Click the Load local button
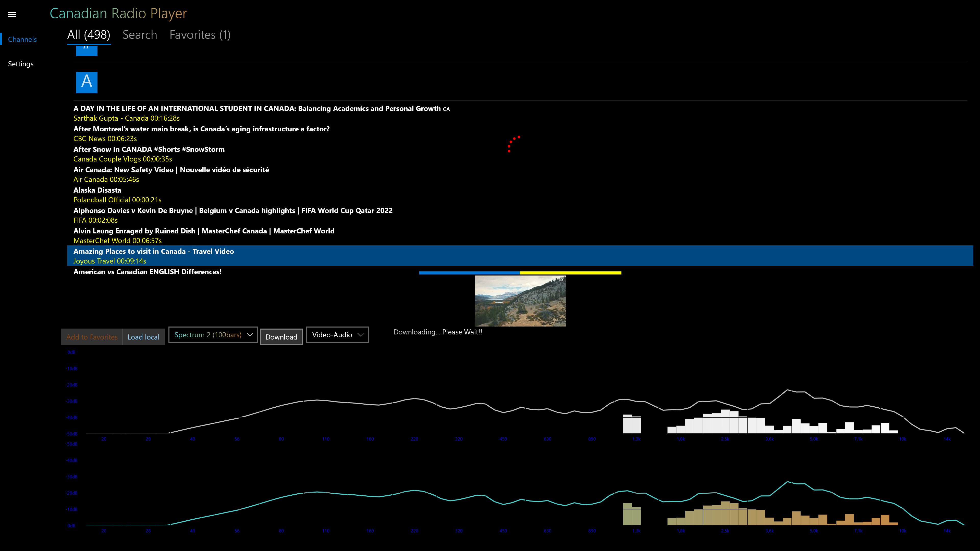Viewport: 980px width, 551px height. click(143, 337)
